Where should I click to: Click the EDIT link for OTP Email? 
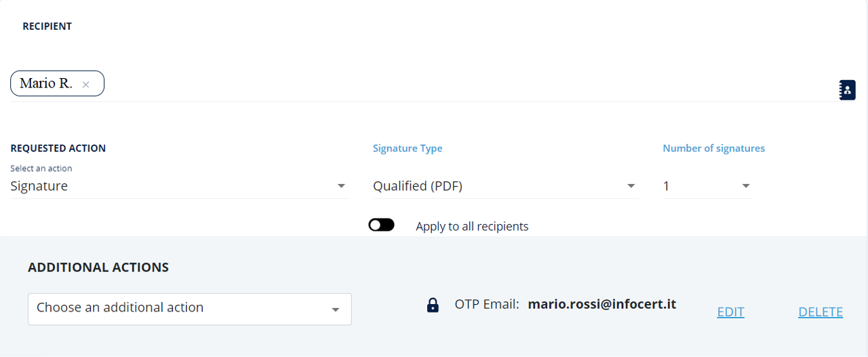point(730,312)
